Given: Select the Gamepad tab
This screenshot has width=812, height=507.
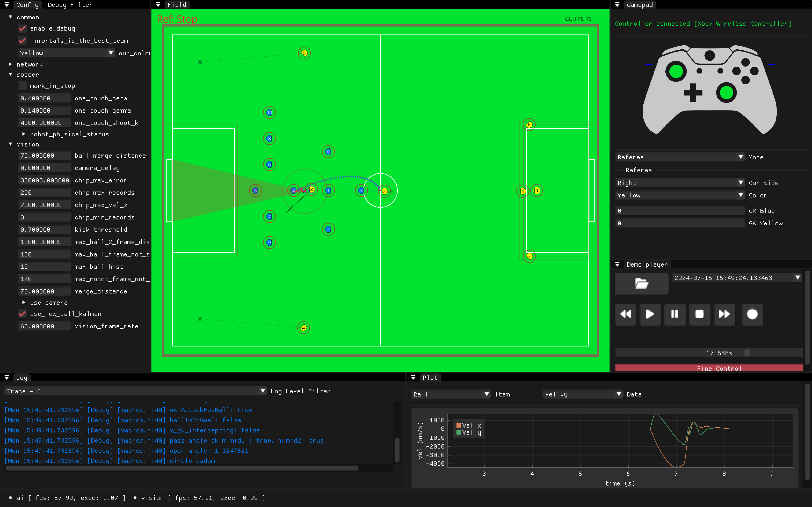Looking at the screenshot, I should click(640, 5).
